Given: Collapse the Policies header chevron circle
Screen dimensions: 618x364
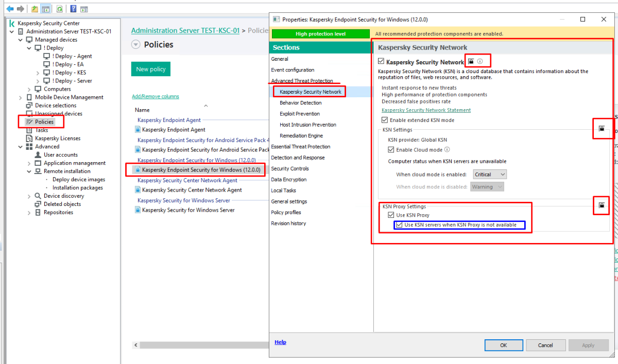Looking at the screenshot, I should [136, 45].
